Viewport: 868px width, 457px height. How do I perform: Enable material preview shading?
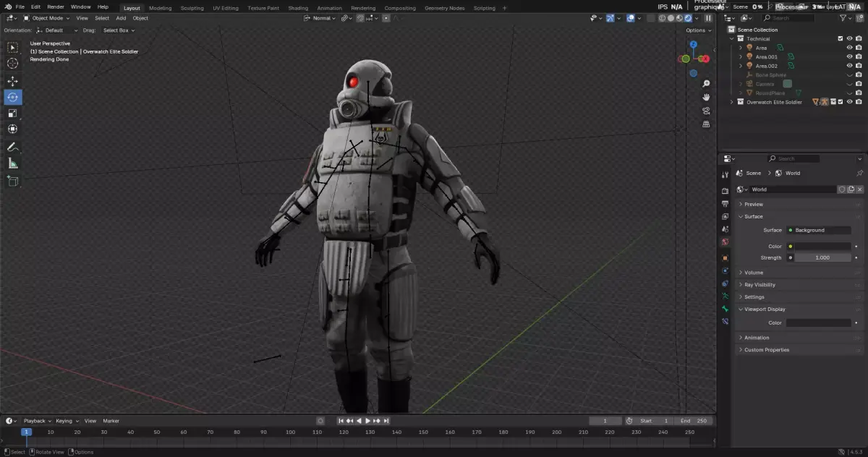[678, 18]
